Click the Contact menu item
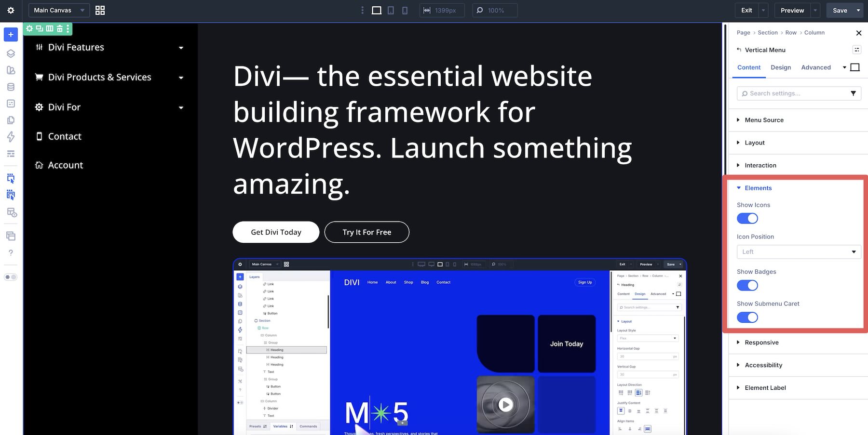Screen dimensions: 868x435 [x=65, y=136]
